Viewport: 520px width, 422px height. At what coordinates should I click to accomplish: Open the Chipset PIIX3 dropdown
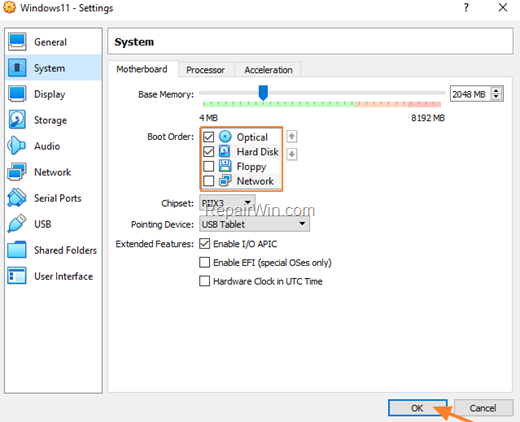(x=227, y=203)
